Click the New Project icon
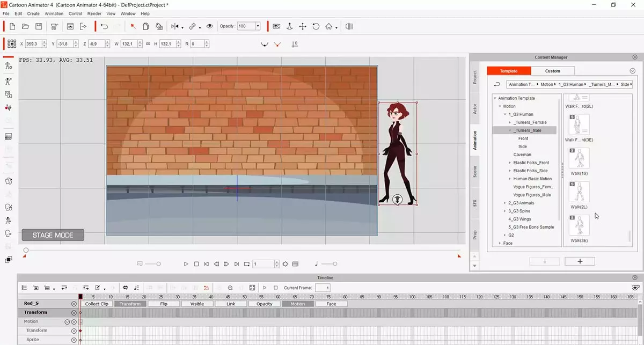Image resolution: width=644 pixels, height=345 pixels. click(x=12, y=26)
